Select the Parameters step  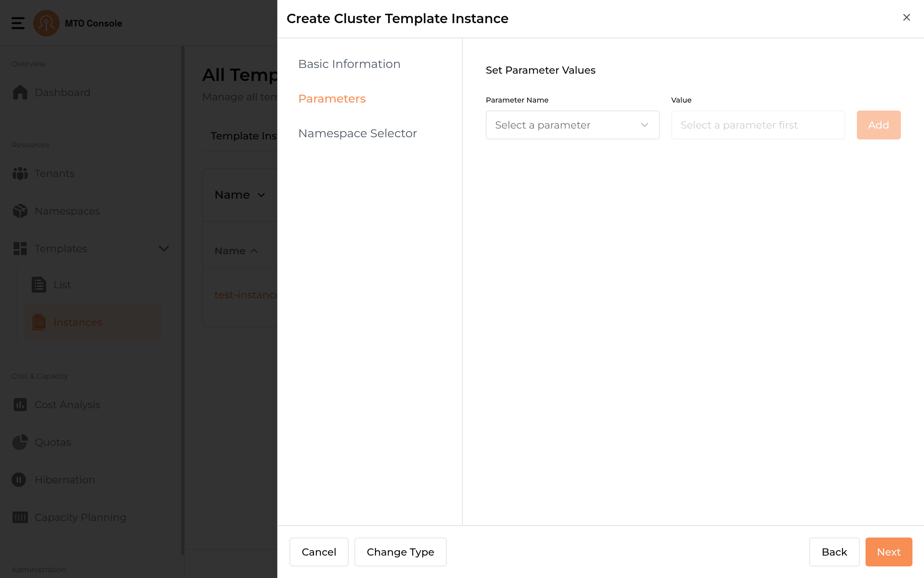(x=331, y=99)
